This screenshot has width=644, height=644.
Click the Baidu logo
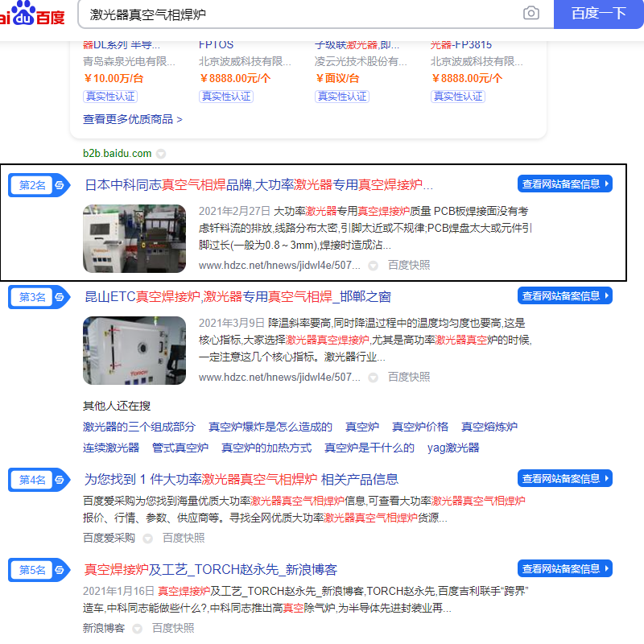(x=32, y=13)
